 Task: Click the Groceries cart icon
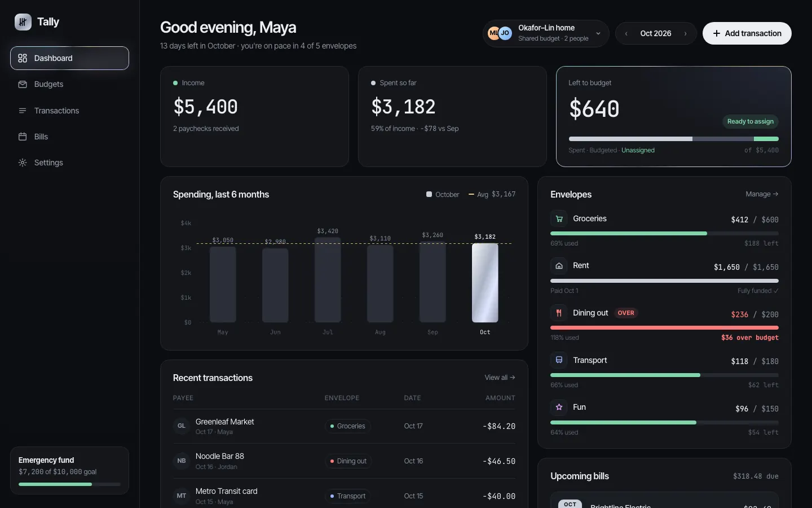pyautogui.click(x=559, y=218)
